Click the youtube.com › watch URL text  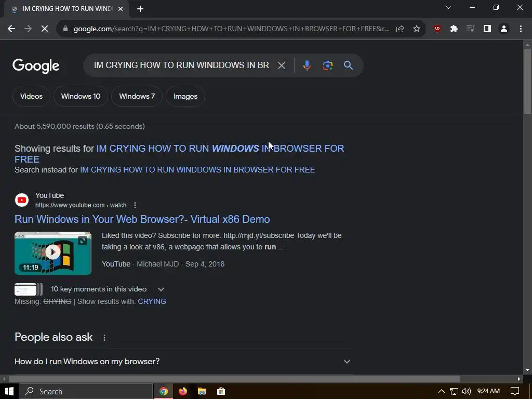pyautogui.click(x=81, y=205)
